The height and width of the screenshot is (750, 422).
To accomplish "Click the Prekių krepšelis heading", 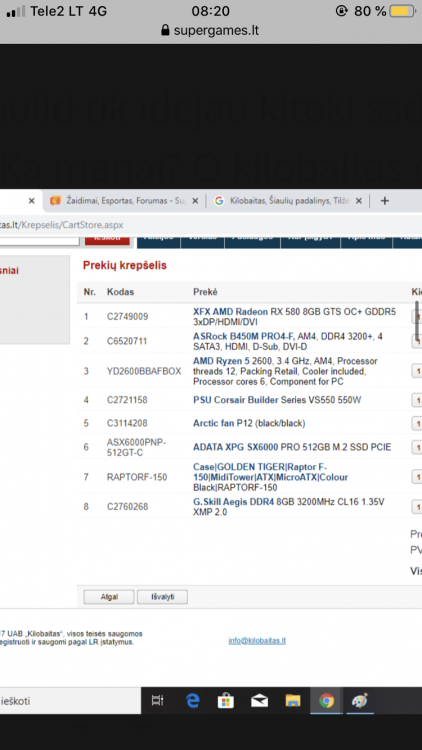I will (124, 265).
